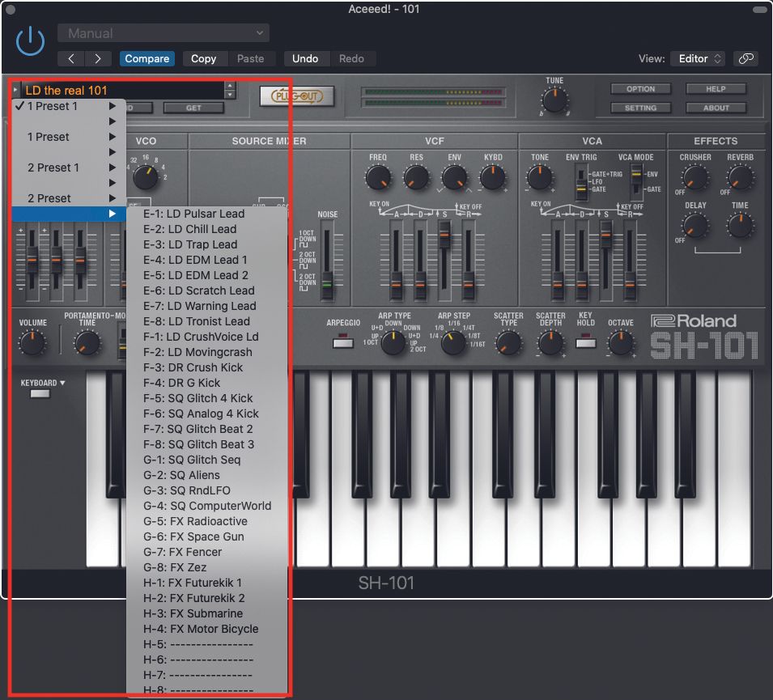Click the OCTAVE knob
The height and width of the screenshot is (700, 773).
pos(621,343)
